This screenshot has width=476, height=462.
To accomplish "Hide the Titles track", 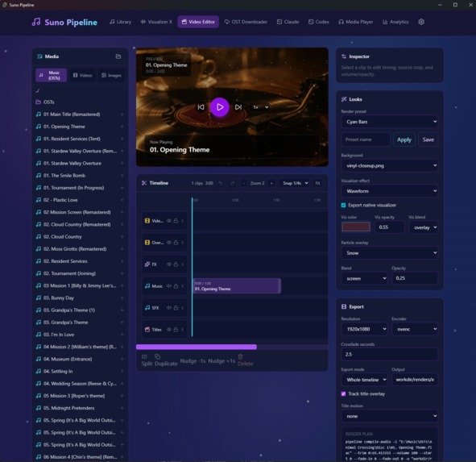I will 169,330.
